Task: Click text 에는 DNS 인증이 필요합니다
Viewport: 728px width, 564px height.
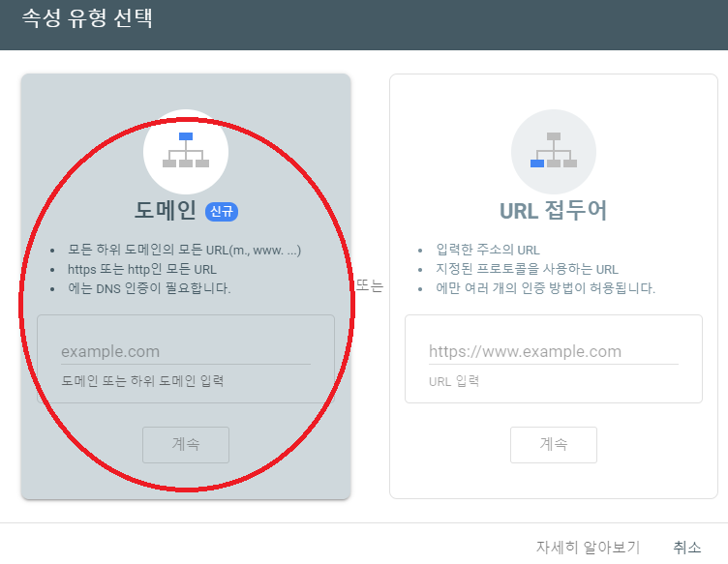Action: [149, 288]
